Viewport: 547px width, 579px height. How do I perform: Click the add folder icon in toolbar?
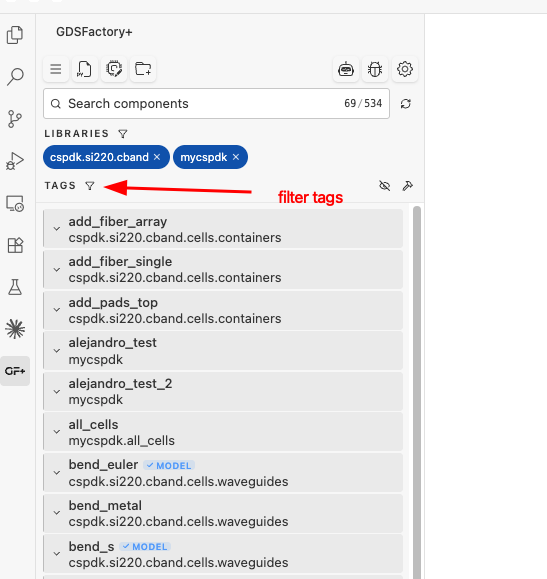pos(143,69)
